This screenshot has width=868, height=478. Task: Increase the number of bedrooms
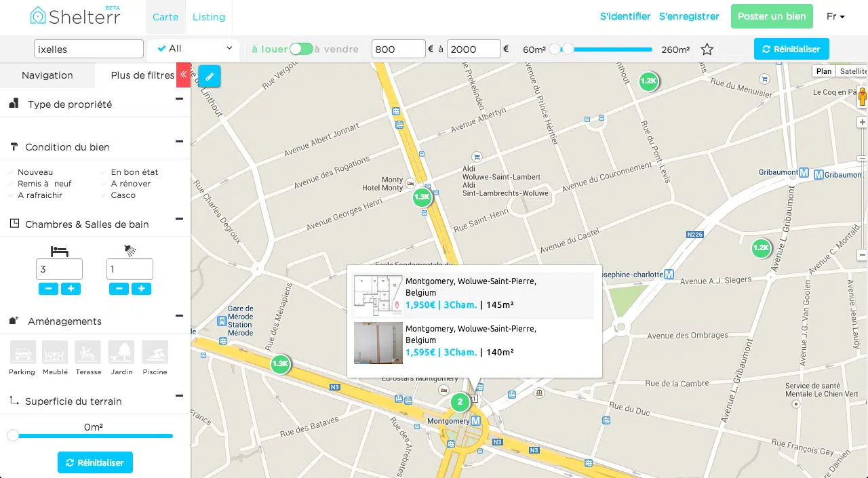click(71, 289)
